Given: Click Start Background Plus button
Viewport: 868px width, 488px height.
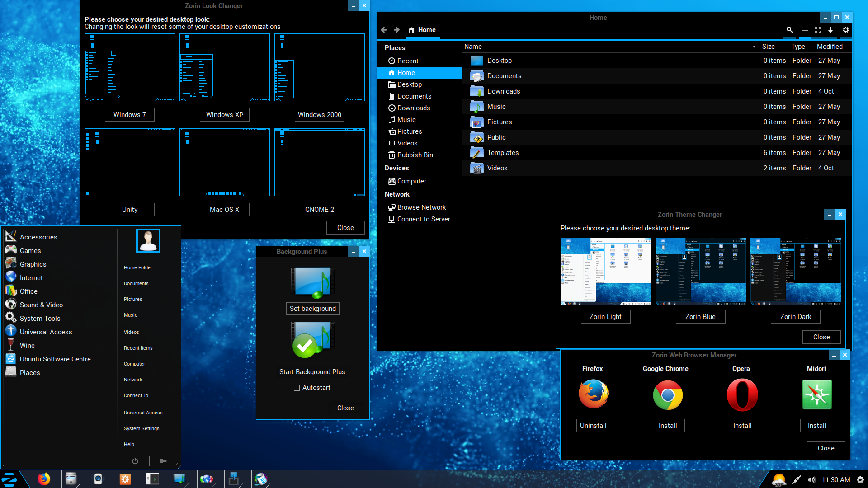Looking at the screenshot, I should coord(312,372).
